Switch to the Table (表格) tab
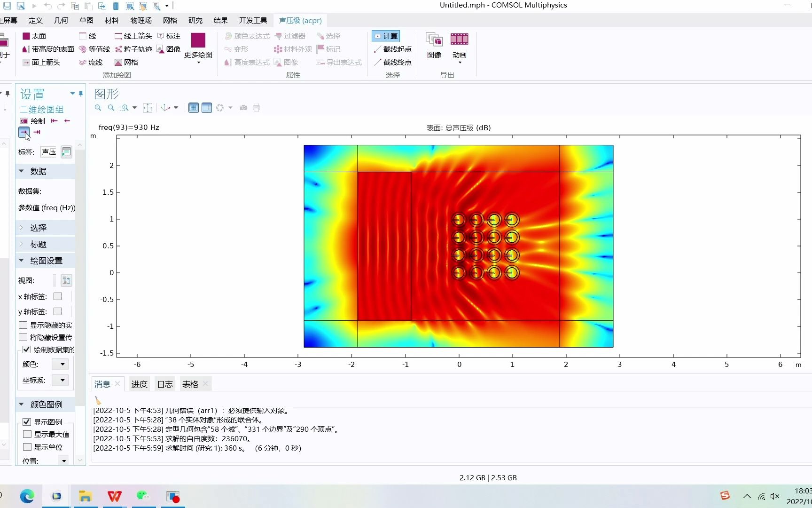Image resolution: width=812 pixels, height=508 pixels. point(190,384)
